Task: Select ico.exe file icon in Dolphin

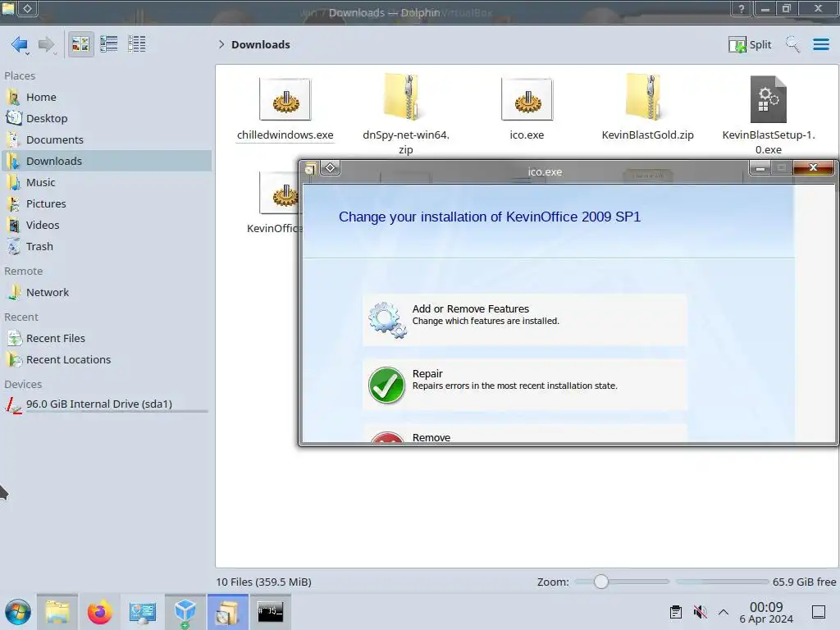Action: [527, 99]
